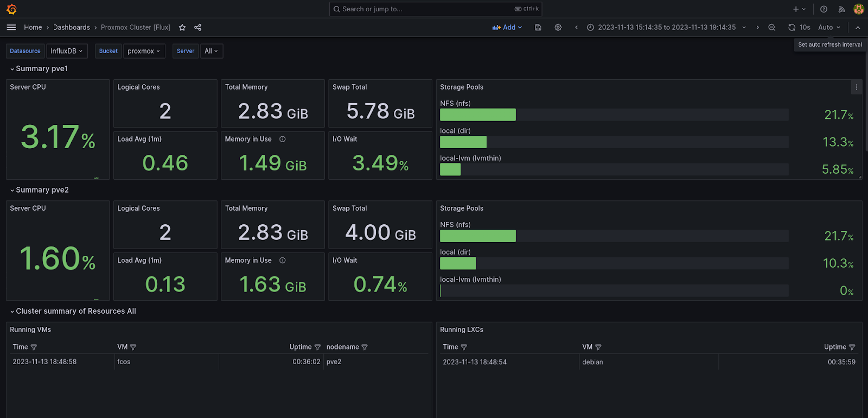Screen dimensions: 868x418
Task: Click the Running LXCs panel title
Action: point(462,330)
